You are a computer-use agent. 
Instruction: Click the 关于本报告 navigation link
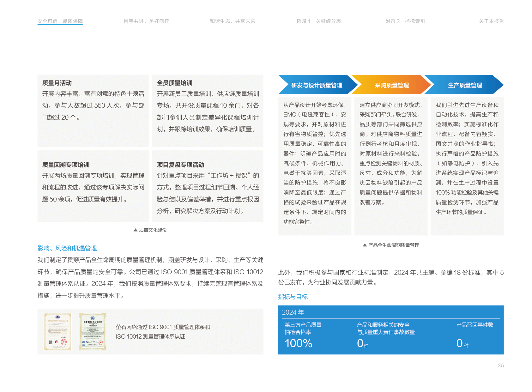(x=491, y=21)
